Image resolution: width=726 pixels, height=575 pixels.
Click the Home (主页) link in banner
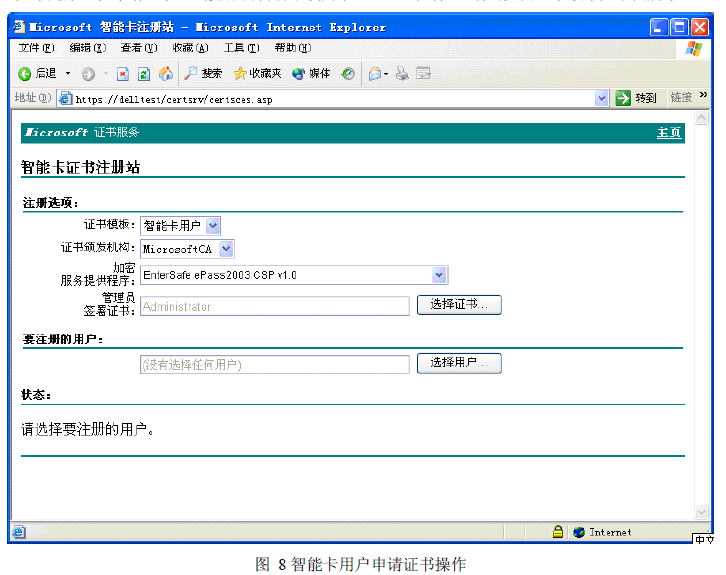(x=669, y=133)
